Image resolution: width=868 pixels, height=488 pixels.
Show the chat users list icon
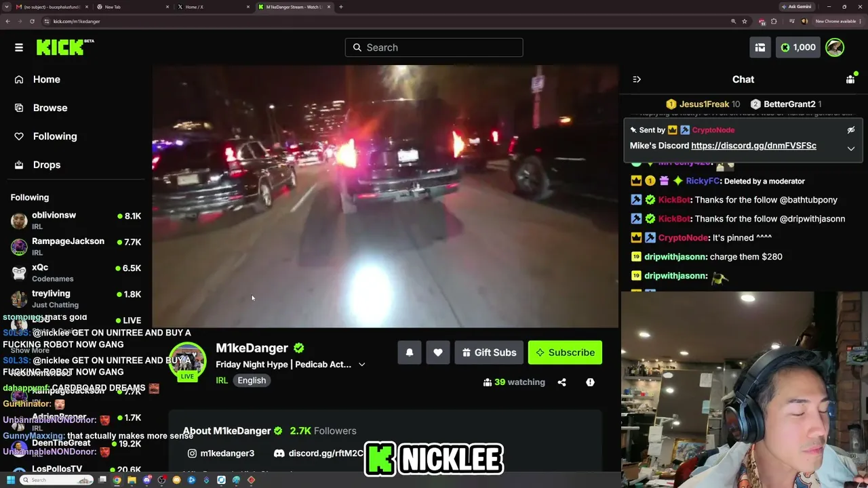tap(850, 79)
